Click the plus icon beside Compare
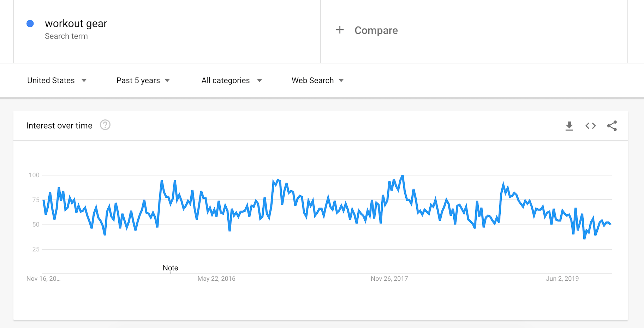Viewport: 644px width, 328px height. (340, 30)
